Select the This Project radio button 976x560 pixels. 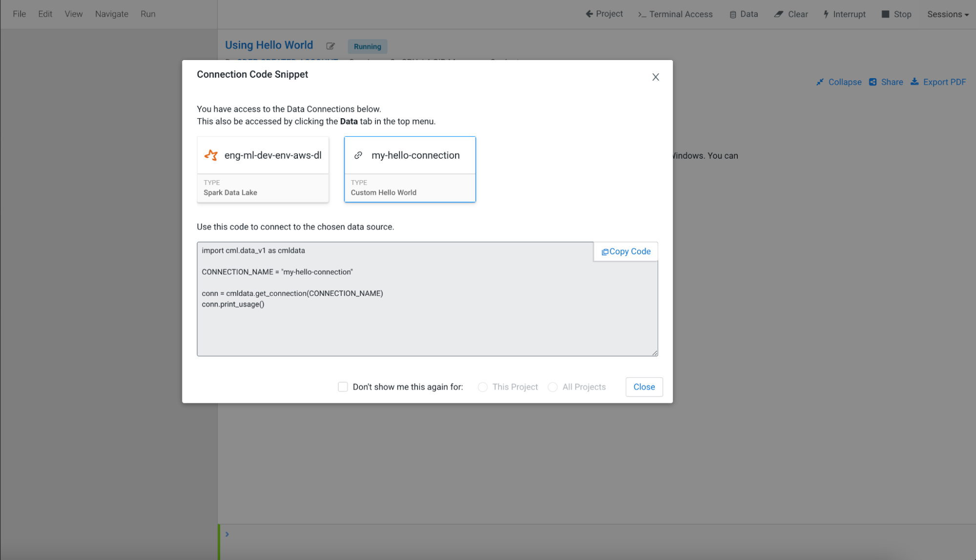(482, 387)
